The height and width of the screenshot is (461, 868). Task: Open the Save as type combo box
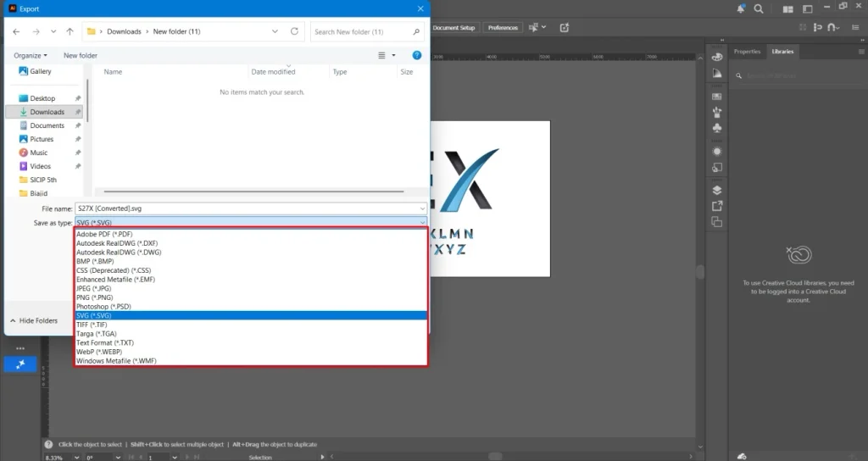[x=251, y=223]
